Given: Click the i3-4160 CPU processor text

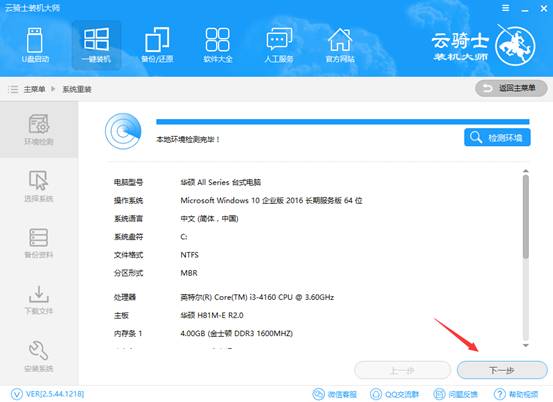Looking at the screenshot, I should pyautogui.click(x=257, y=297).
